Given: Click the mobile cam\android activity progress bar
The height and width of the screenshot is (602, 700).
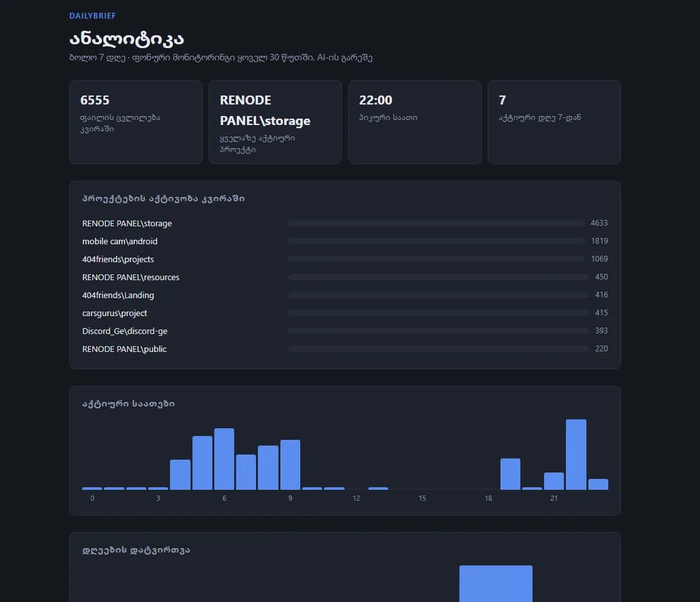Looking at the screenshot, I should click(x=436, y=241).
